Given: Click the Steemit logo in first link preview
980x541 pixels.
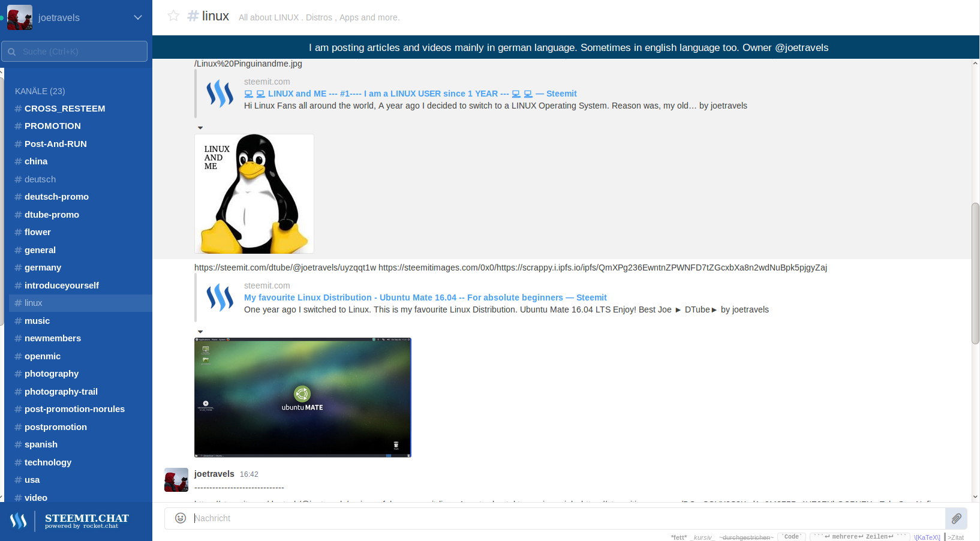Looking at the screenshot, I should (x=220, y=94).
